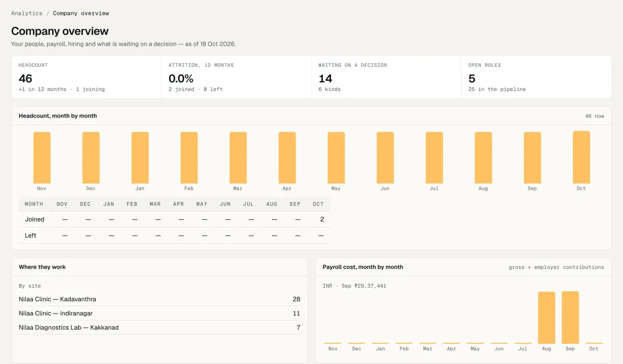Select the Sep payroll cost bar
Screen dimensions: 623x364
coord(570,317)
